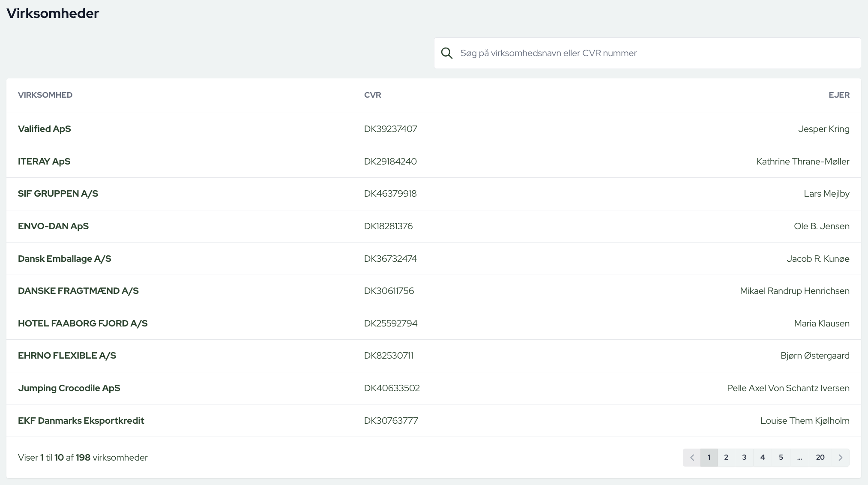Go to pagination page 5
The height and width of the screenshot is (485, 868).
(x=781, y=458)
